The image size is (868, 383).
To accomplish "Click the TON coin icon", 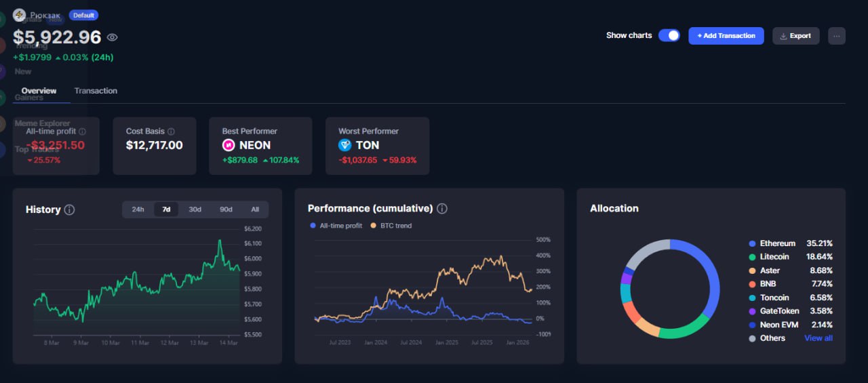I will pyautogui.click(x=345, y=145).
